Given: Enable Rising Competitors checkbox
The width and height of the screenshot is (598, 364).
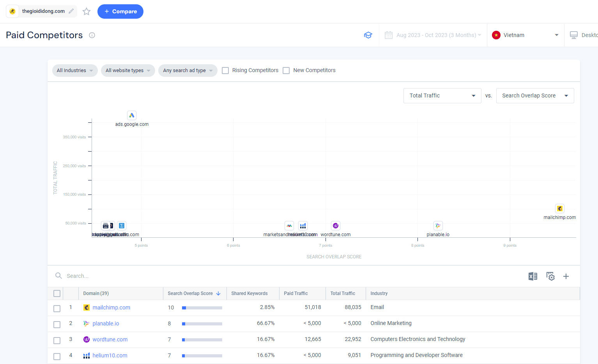Looking at the screenshot, I should click(225, 71).
